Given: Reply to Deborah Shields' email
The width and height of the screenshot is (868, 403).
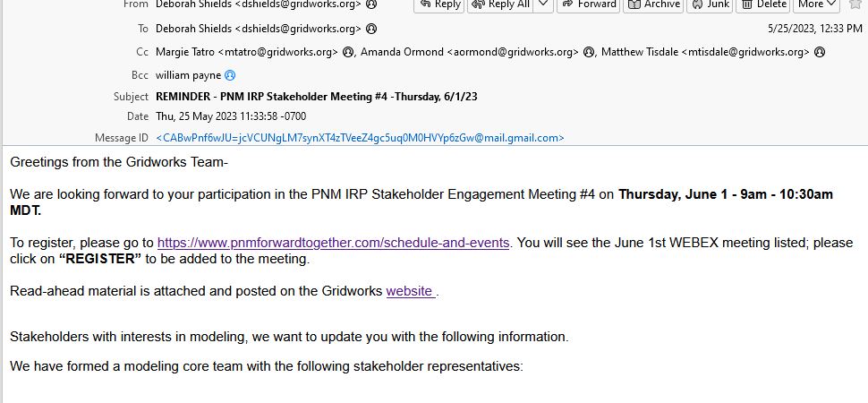Looking at the screenshot, I should pyautogui.click(x=439, y=4).
